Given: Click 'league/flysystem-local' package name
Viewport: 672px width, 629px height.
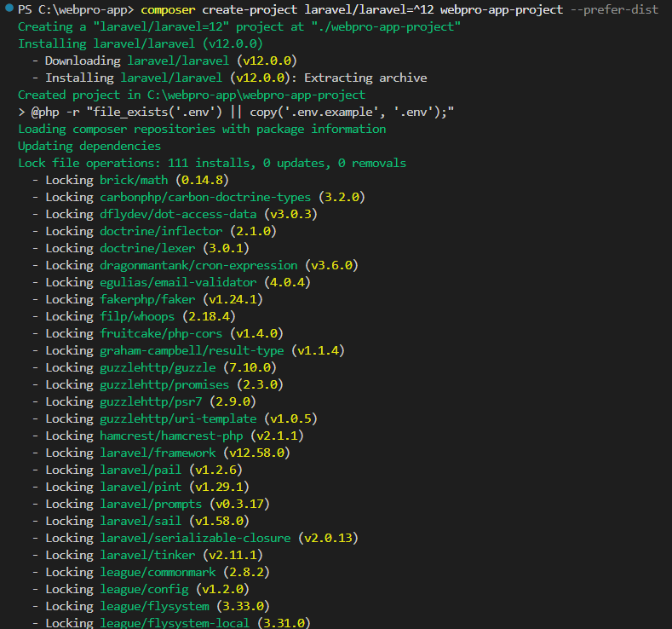Looking at the screenshot, I should (x=175, y=623).
